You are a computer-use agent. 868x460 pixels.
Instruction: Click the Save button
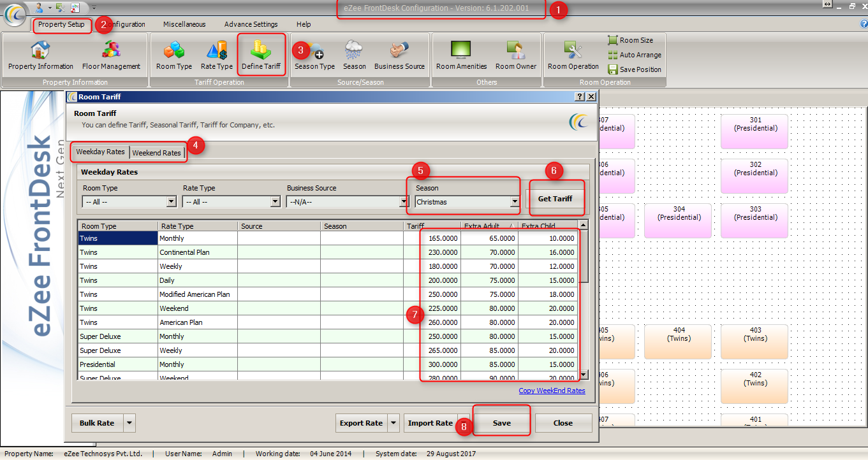tap(501, 423)
